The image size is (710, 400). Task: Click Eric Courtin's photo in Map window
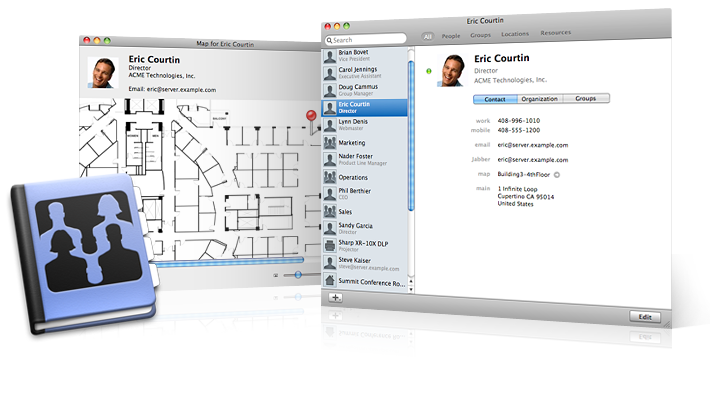[103, 72]
